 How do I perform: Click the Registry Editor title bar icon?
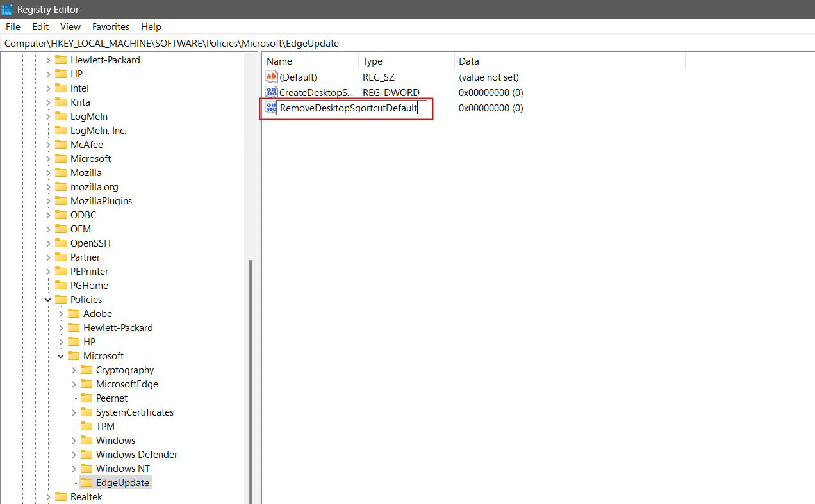(x=7, y=9)
